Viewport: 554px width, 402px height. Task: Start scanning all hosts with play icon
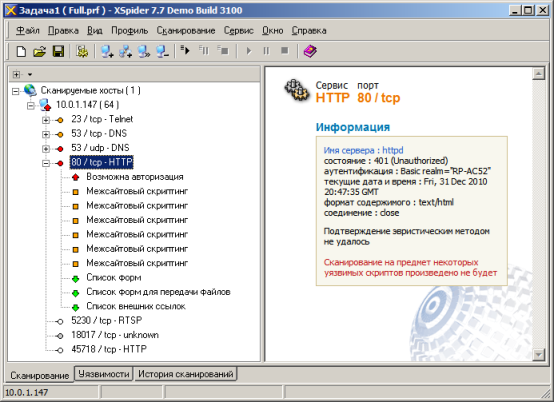click(x=185, y=51)
